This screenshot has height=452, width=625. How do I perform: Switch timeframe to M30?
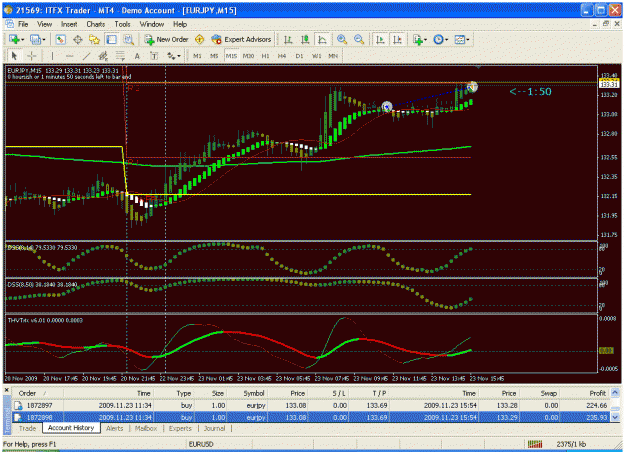[x=248, y=56]
